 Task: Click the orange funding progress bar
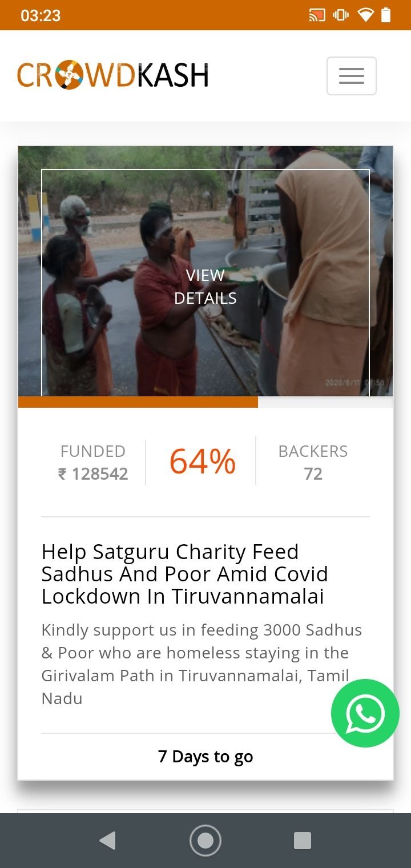[138, 402]
